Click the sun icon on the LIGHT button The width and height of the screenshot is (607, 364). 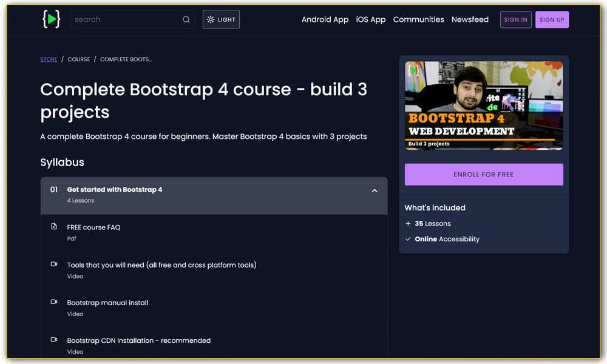tap(211, 19)
